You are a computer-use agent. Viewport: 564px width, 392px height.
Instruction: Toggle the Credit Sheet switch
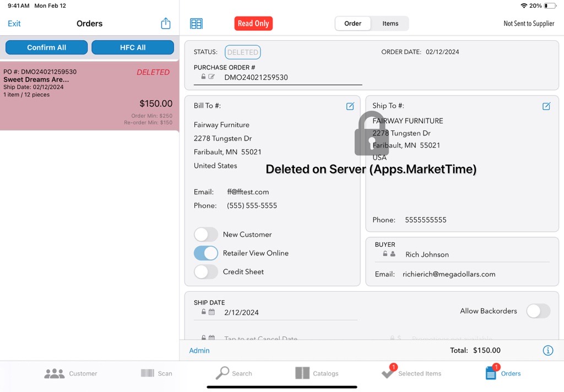point(206,272)
